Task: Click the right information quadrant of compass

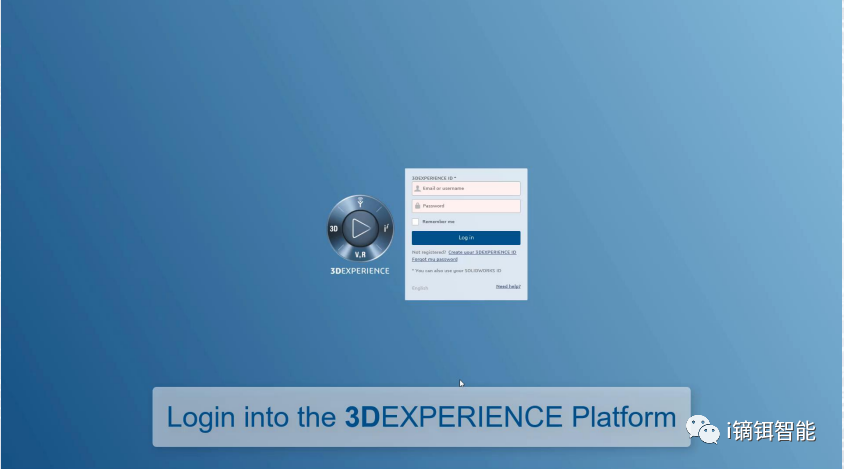Action: (x=386, y=229)
